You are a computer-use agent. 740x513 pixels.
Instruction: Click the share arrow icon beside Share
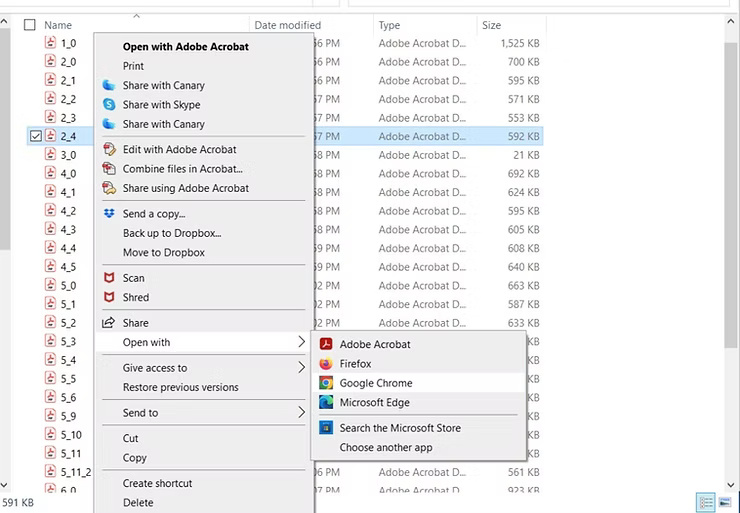pos(109,323)
